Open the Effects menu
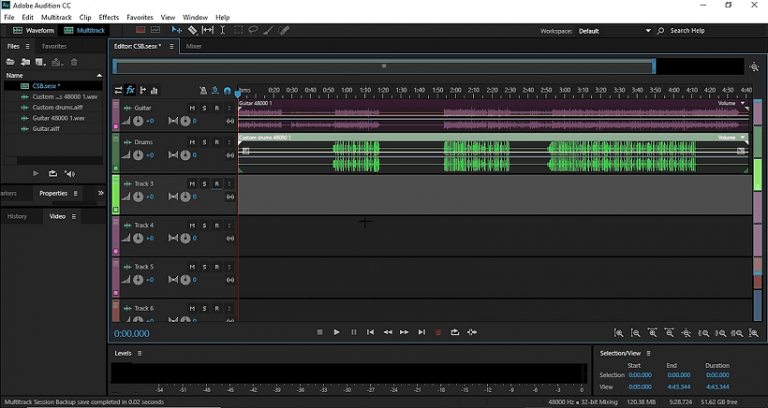Image resolution: width=768 pixels, height=408 pixels. point(109,17)
